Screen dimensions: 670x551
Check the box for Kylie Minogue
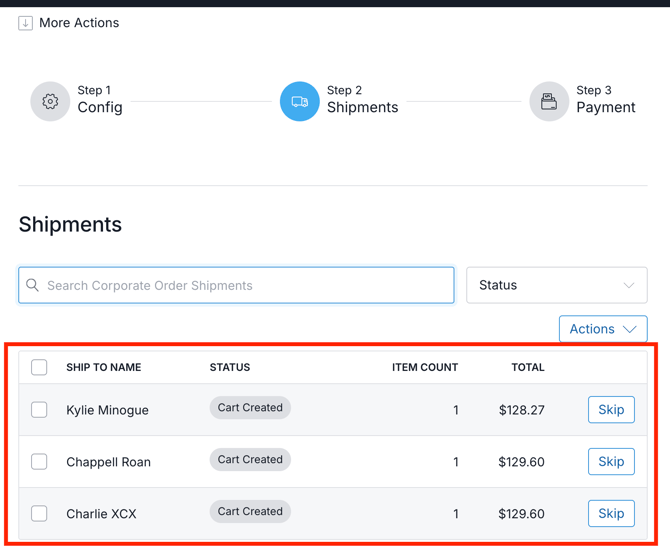pyautogui.click(x=39, y=410)
